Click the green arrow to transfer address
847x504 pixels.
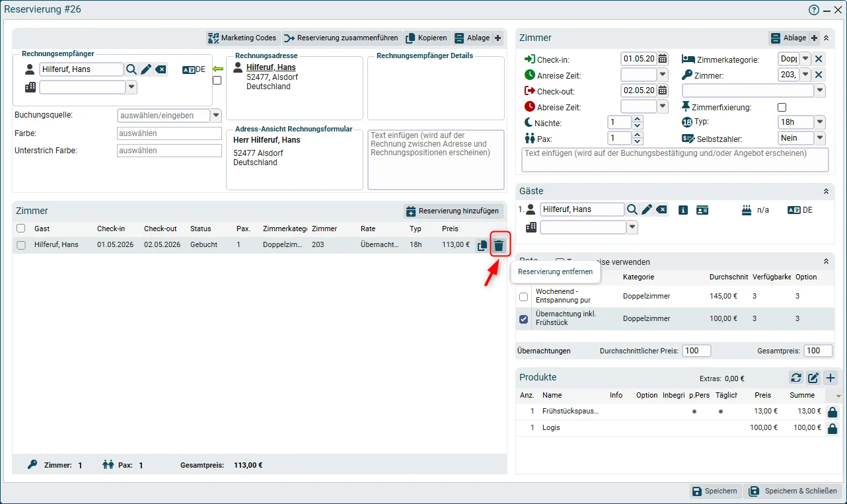pos(217,69)
